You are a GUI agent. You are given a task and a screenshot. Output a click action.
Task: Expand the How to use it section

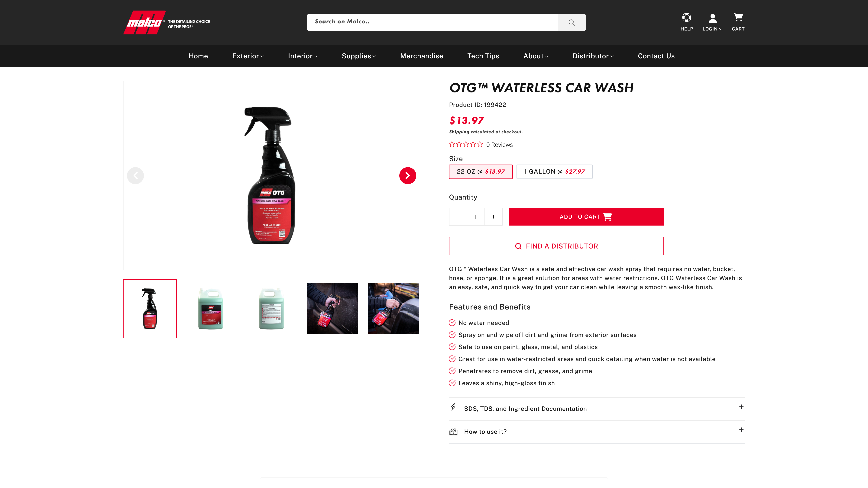(597, 431)
